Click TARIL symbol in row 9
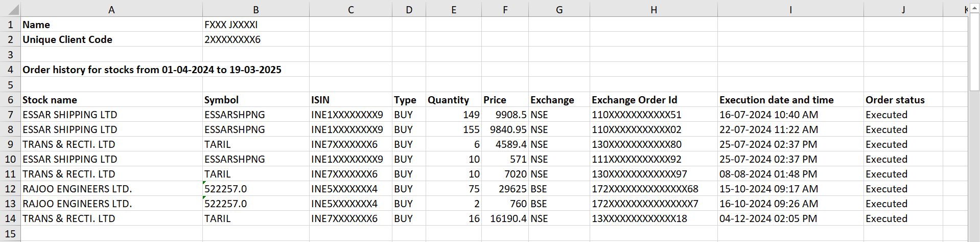Screen dimensions: 980x242 click(x=255, y=144)
